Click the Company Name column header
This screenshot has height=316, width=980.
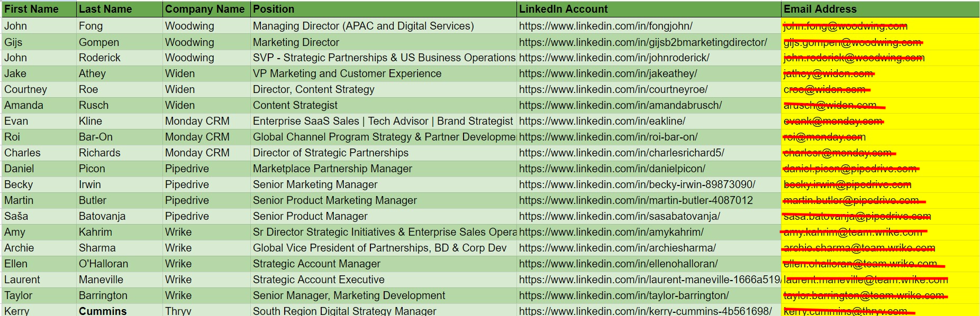point(205,9)
